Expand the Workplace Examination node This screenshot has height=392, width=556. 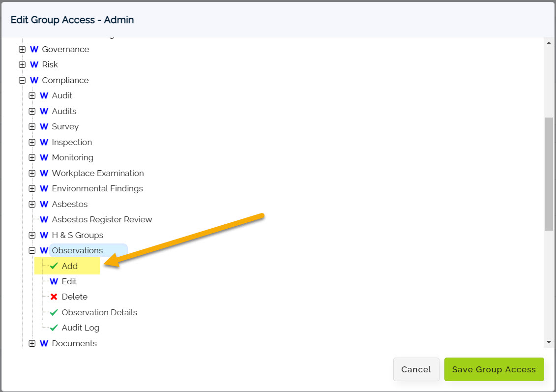[32, 173]
